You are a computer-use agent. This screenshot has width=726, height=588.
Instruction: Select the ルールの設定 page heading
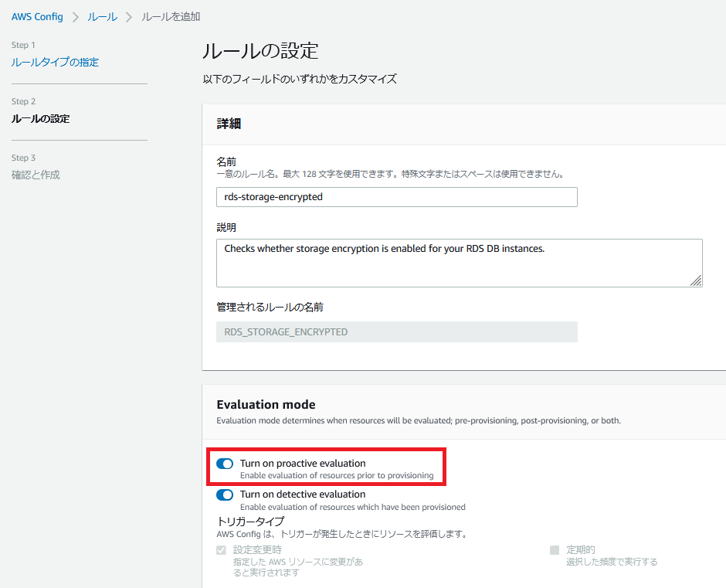pyautogui.click(x=260, y=50)
